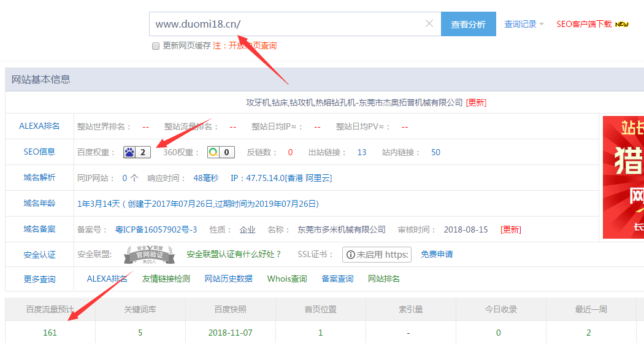Screen dimensions: 644x343
Task: Open the ALEXA排名 query link
Action: coord(107,279)
